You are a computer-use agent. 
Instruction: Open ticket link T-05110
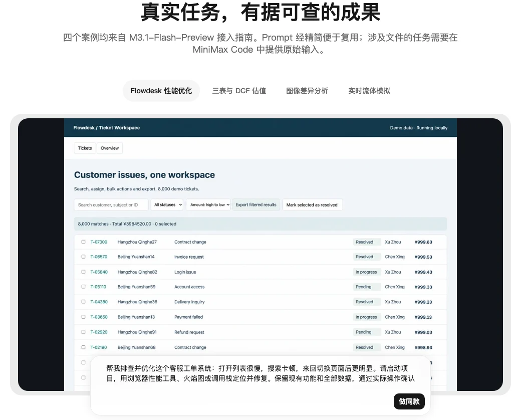click(x=98, y=287)
